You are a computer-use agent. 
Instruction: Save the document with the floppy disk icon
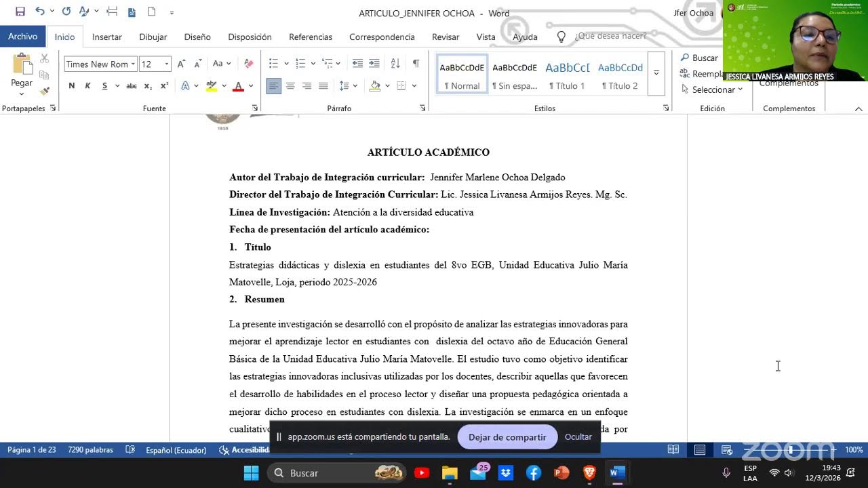coord(20,12)
